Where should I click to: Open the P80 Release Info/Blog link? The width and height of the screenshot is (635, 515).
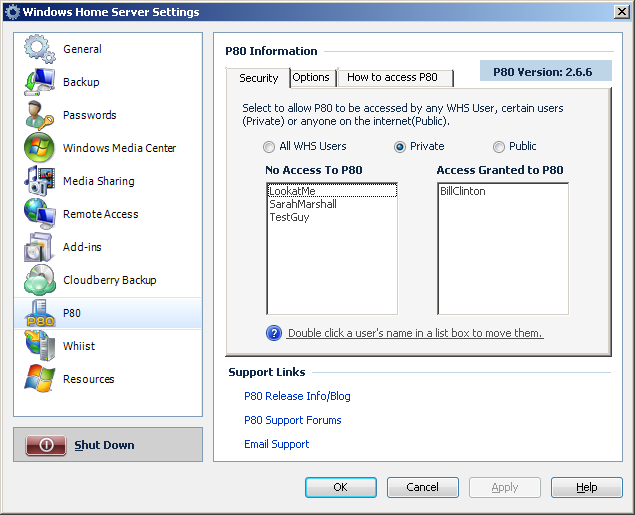coord(297,396)
